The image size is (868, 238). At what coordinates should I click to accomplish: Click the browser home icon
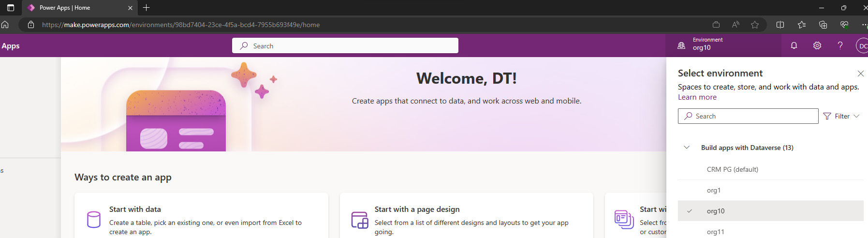(5, 25)
